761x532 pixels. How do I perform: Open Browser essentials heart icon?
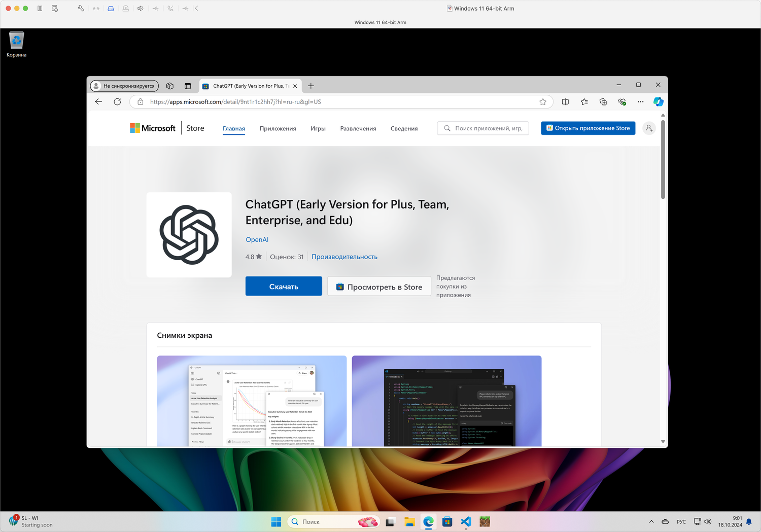coord(622,102)
